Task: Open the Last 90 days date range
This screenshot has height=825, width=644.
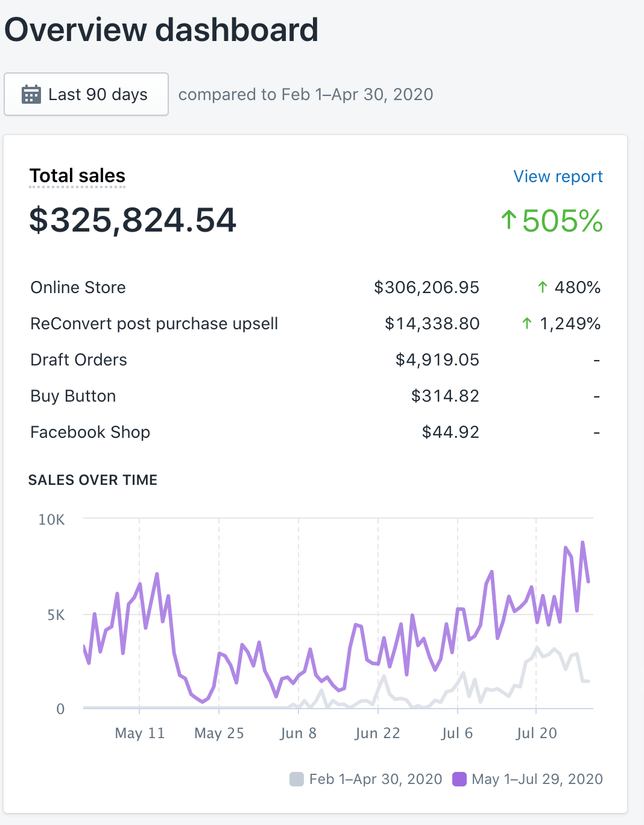Action: 86,94
